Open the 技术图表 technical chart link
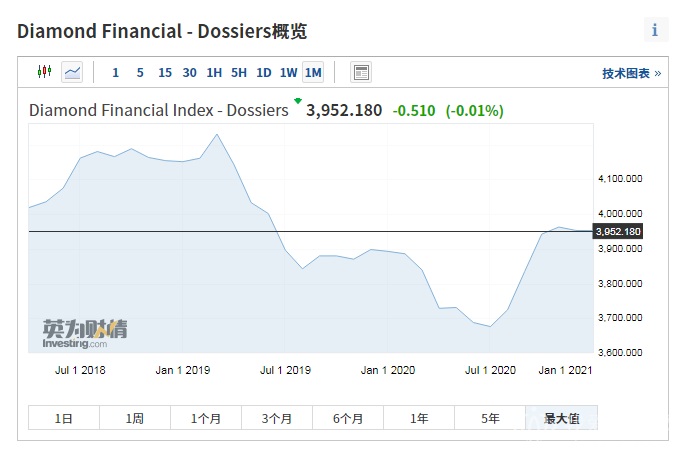Image resolution: width=685 pixels, height=456 pixels. point(630,73)
